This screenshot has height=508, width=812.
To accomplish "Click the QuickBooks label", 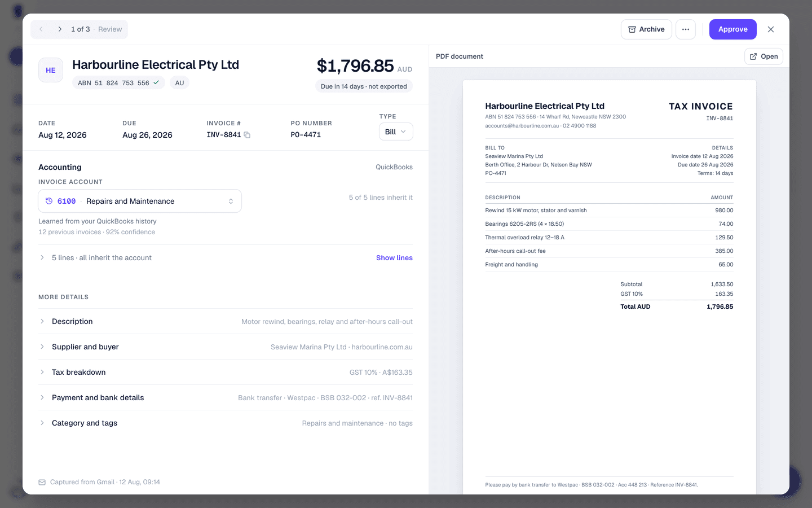I will 394,167.
